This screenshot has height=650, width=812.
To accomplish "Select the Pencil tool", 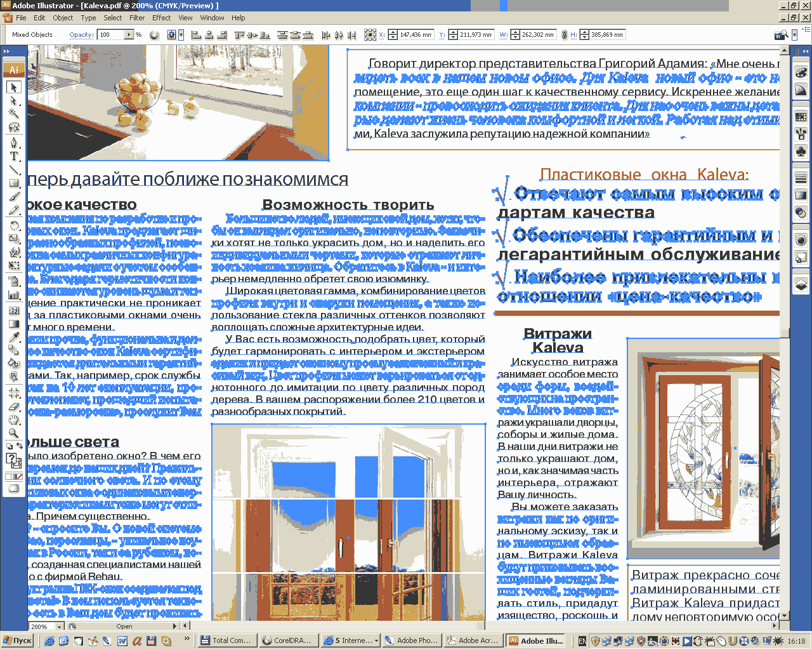I will [14, 210].
